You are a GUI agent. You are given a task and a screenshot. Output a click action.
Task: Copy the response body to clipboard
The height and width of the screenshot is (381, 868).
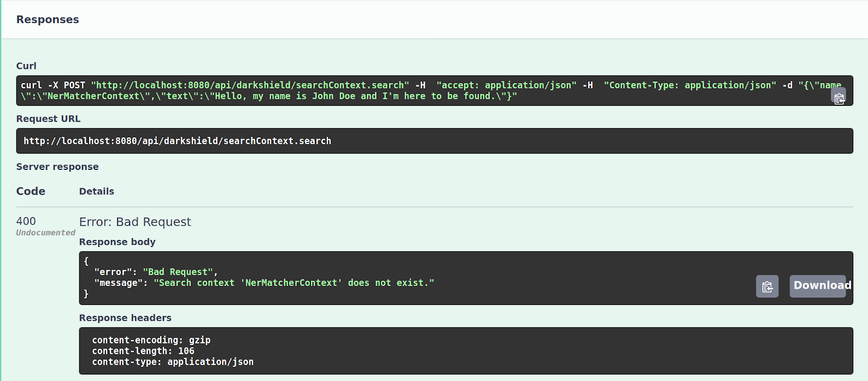coord(767,287)
